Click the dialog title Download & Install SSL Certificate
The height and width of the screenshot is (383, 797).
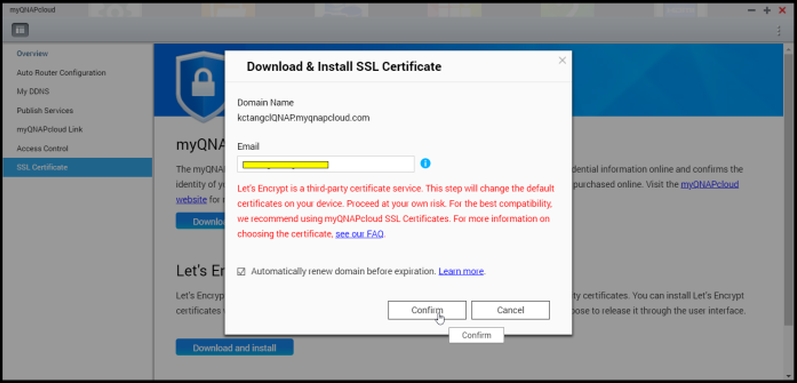(344, 67)
